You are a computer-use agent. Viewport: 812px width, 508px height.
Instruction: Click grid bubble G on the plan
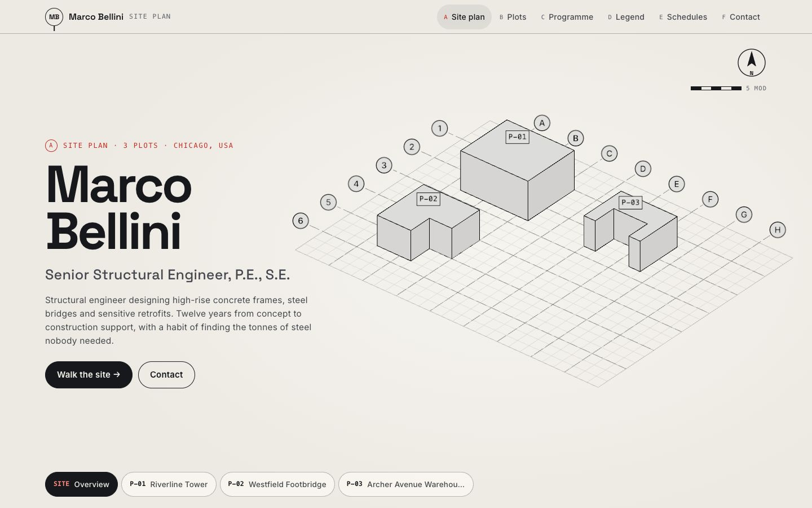(x=744, y=214)
